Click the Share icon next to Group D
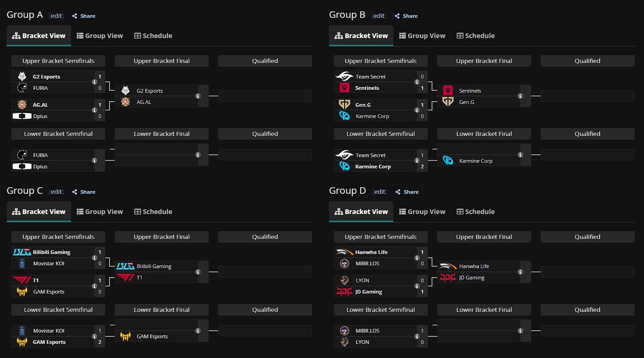Screen dimensions: 644x358 pos(398,192)
